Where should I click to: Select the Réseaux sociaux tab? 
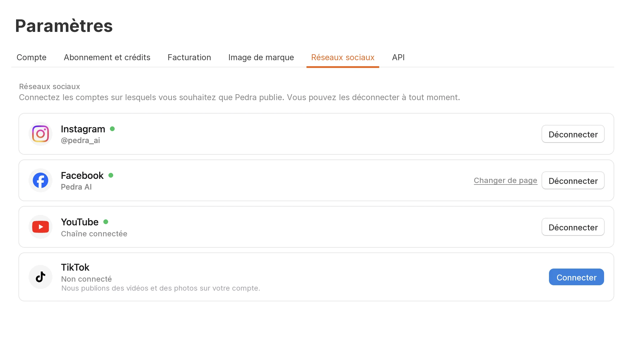(343, 57)
